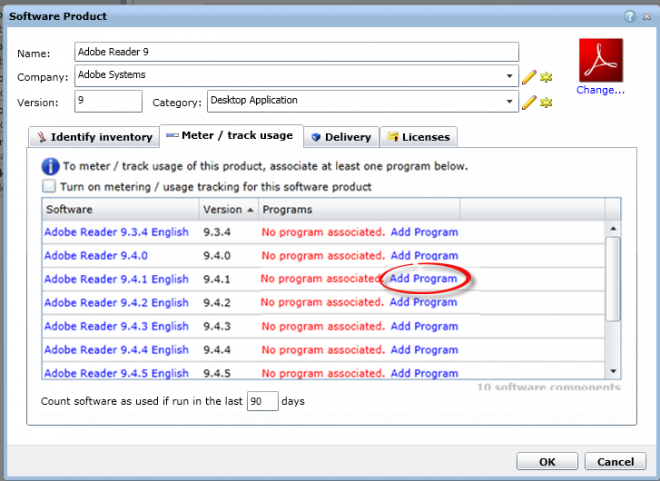Click scrollbar up arrow in software list
660x481 pixels.
(613, 229)
